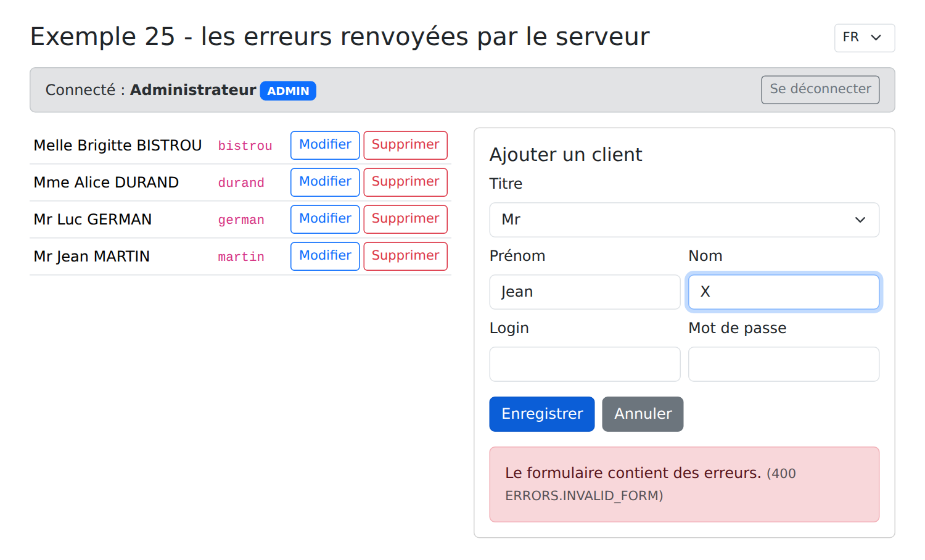Viewport: 925px width, 560px height.
Task: Focus the Nom field containing X
Action: pyautogui.click(x=784, y=292)
